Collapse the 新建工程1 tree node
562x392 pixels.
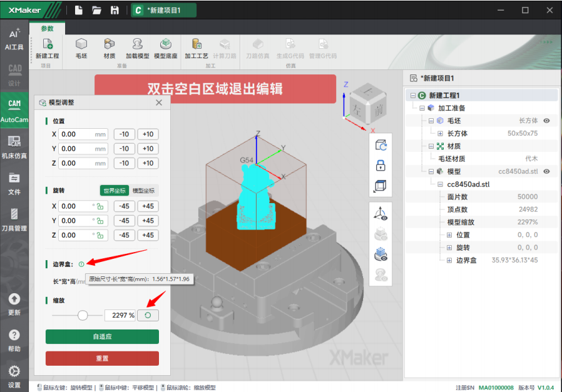coord(413,96)
